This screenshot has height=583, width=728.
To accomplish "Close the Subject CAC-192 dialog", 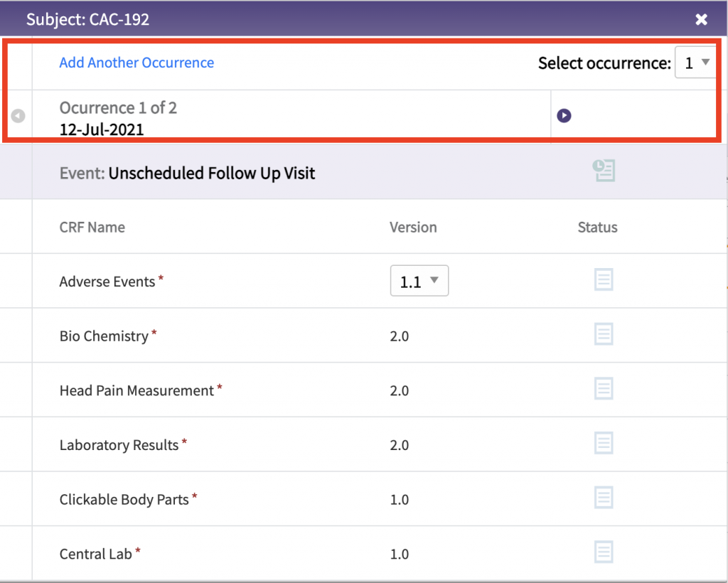I will tap(702, 19).
